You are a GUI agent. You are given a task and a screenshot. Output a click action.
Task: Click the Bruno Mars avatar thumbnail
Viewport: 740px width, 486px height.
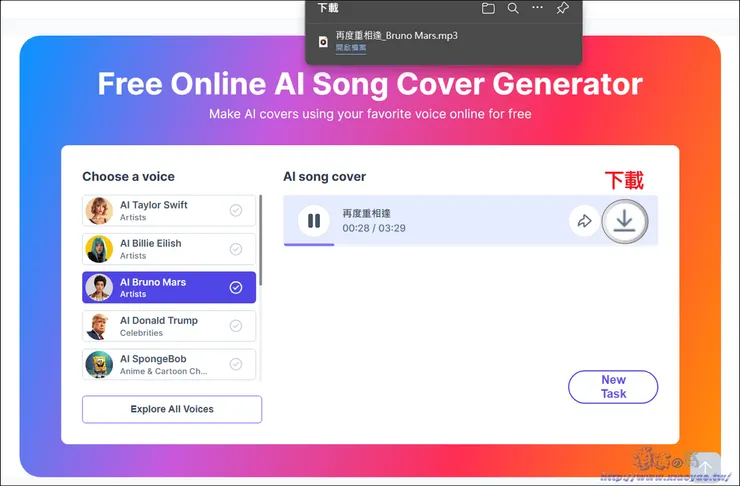click(99, 287)
